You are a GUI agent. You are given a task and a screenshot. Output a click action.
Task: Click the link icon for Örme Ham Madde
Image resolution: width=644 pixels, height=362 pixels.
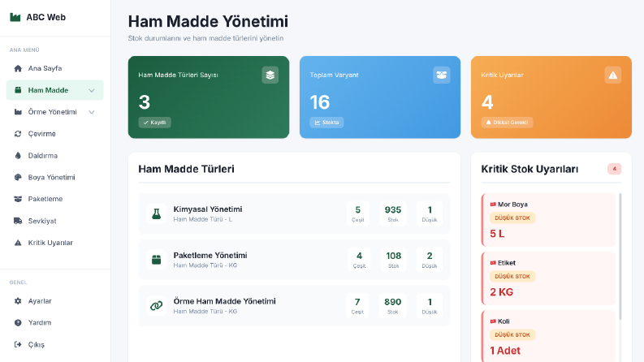[156, 306]
